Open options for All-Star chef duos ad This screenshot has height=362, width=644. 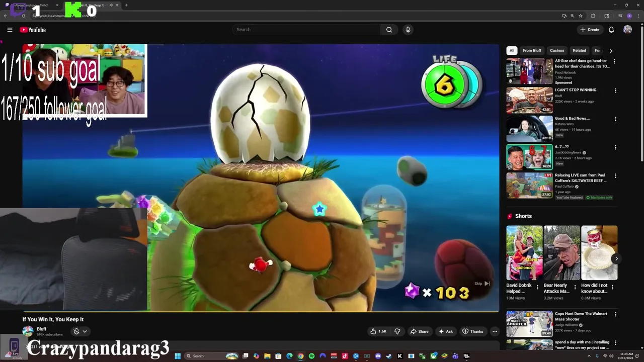pyautogui.click(x=614, y=61)
